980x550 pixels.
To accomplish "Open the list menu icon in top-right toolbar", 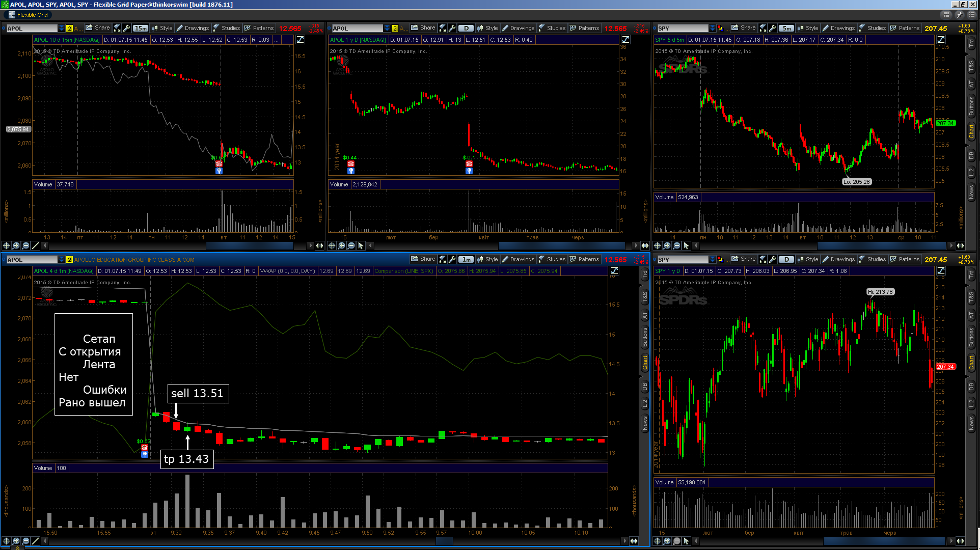I will point(972,15).
